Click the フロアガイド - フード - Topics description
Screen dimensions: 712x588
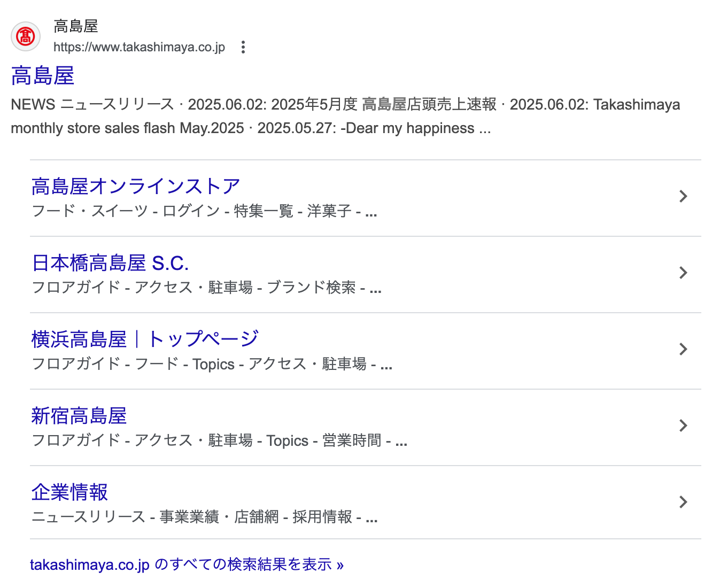tap(212, 364)
